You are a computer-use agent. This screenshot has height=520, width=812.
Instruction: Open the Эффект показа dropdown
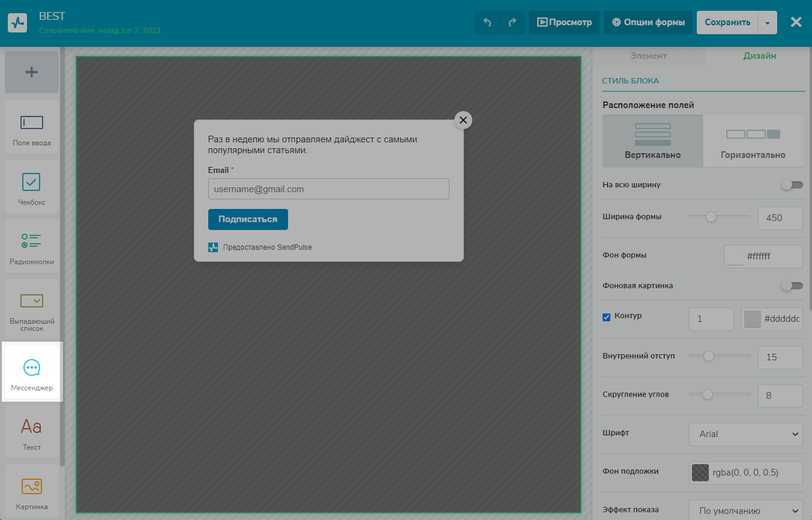746,511
